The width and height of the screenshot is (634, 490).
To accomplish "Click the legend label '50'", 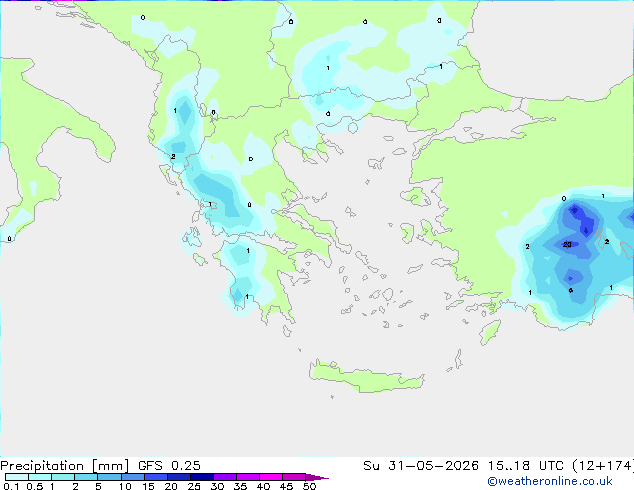I will (x=309, y=486).
